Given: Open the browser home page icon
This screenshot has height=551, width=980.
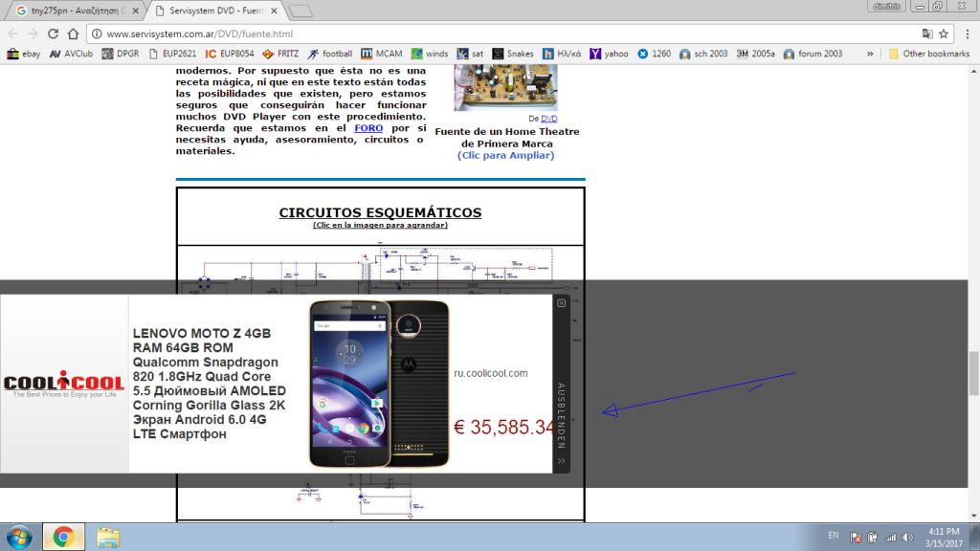Looking at the screenshot, I should 73,33.
